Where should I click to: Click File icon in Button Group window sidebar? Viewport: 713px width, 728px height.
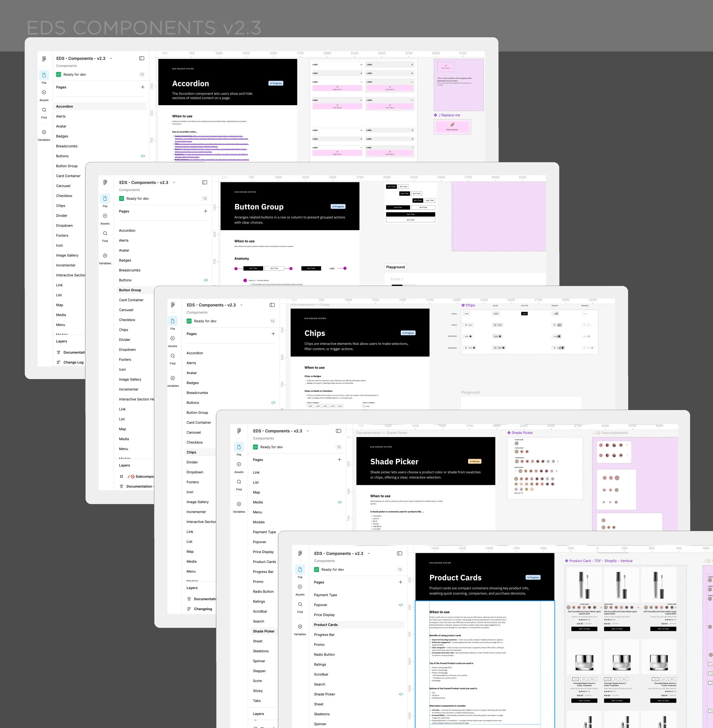click(x=105, y=199)
